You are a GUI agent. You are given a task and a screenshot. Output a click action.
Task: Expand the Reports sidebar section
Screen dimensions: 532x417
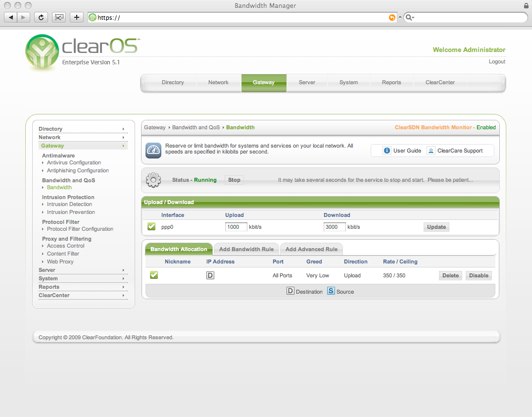tap(83, 287)
